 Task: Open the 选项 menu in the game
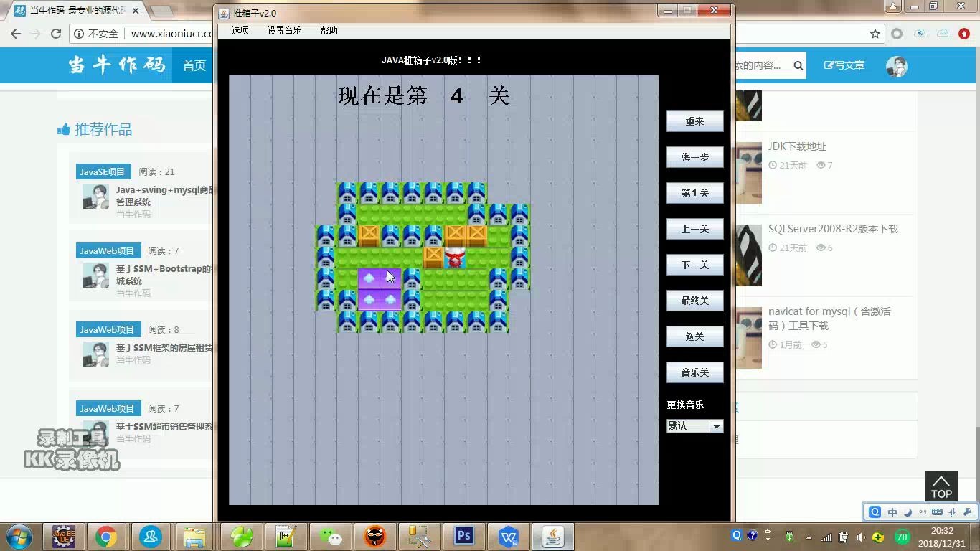240,30
